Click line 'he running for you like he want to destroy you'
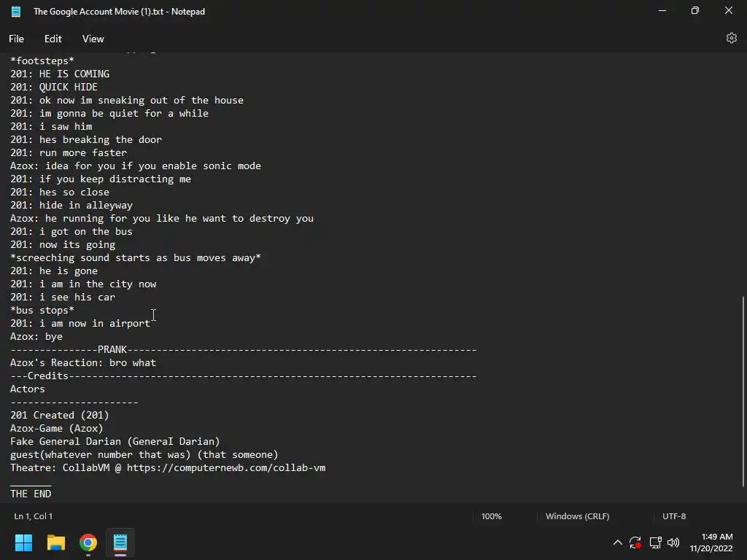Image resolution: width=747 pixels, height=560 pixels. point(179,219)
